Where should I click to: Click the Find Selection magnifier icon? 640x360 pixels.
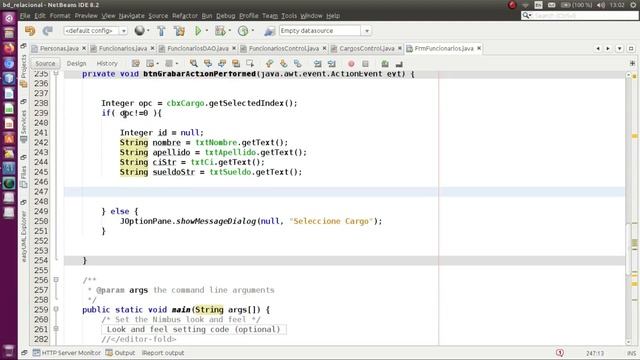point(194,64)
